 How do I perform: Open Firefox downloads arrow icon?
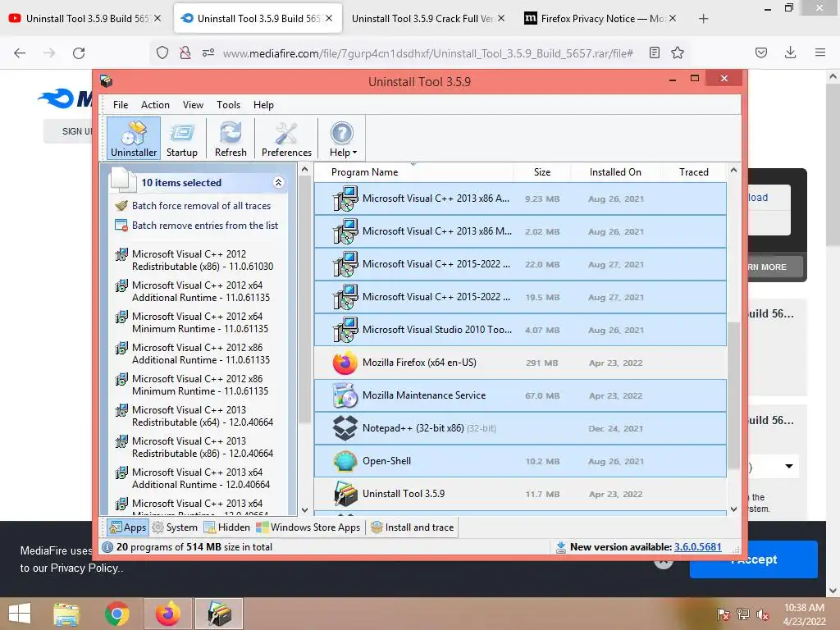point(790,52)
